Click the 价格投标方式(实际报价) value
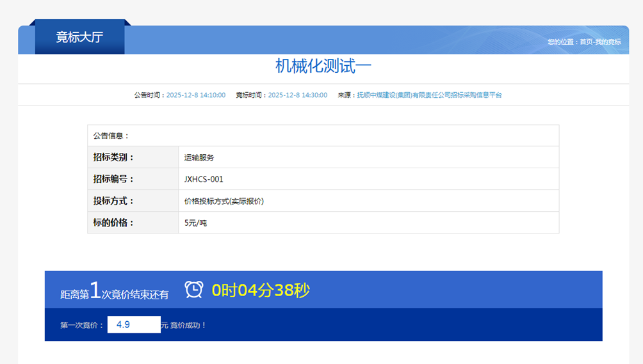The width and height of the screenshot is (643, 364). [224, 201]
